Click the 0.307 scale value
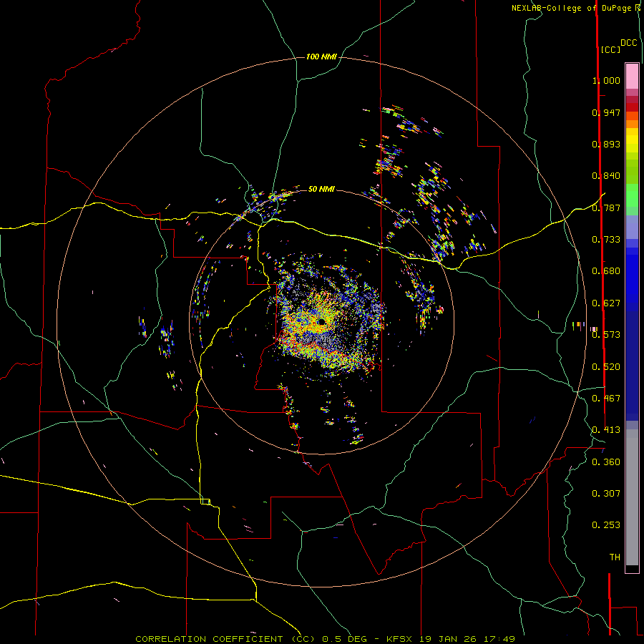Viewport: 644px width, 644px height. pyautogui.click(x=606, y=494)
